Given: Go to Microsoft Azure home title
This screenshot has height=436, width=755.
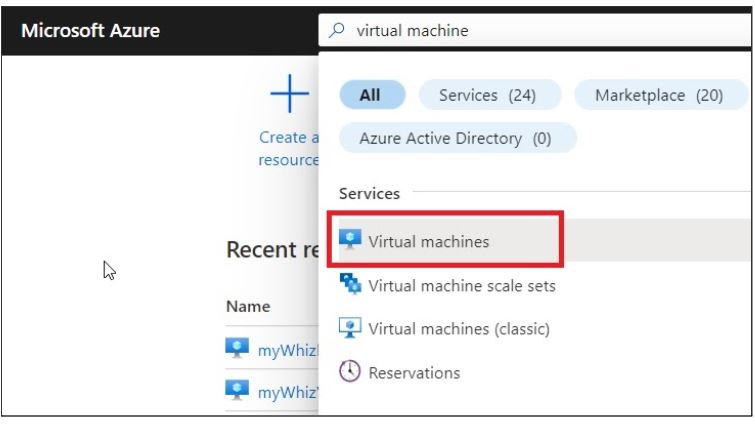Looking at the screenshot, I should click(x=91, y=30).
